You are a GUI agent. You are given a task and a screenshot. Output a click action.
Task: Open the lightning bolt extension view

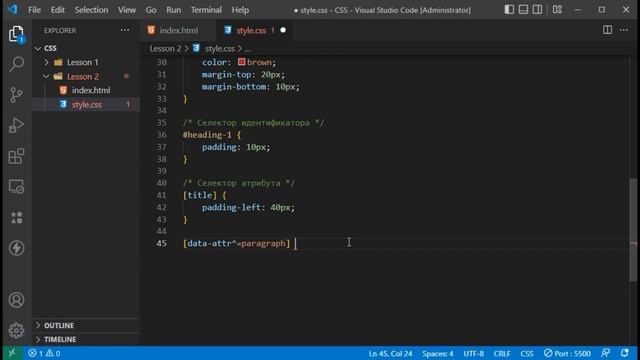16,248
